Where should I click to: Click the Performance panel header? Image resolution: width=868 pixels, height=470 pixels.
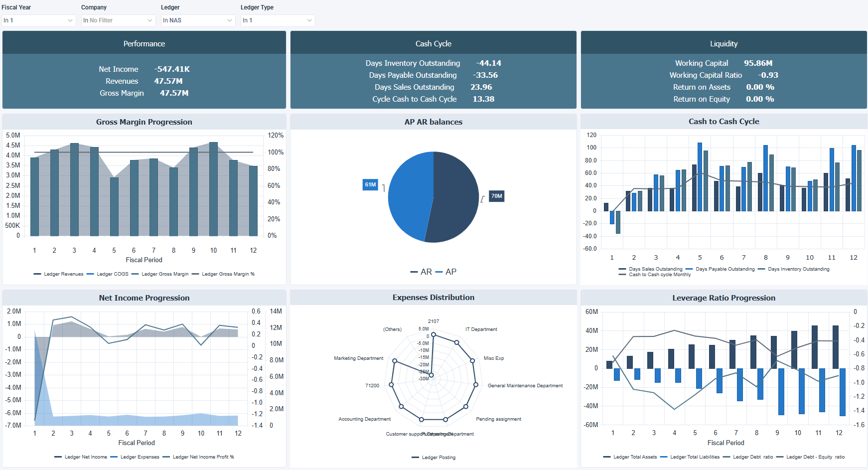[144, 43]
